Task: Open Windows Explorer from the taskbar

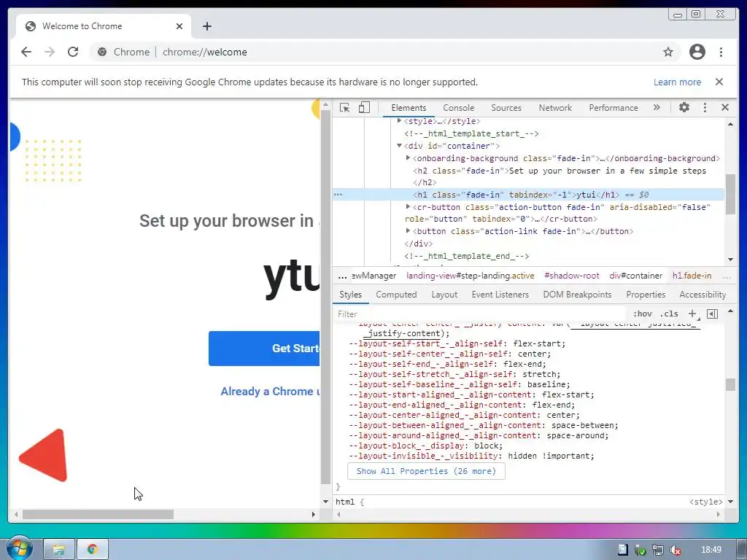Action: [x=58, y=550]
